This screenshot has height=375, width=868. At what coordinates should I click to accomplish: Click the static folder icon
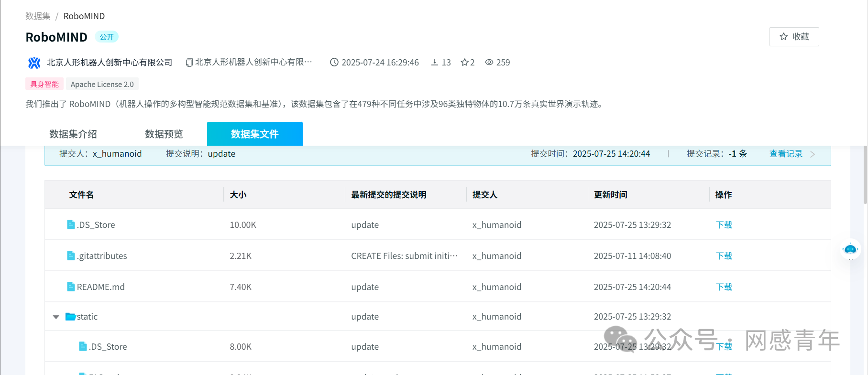tap(71, 316)
